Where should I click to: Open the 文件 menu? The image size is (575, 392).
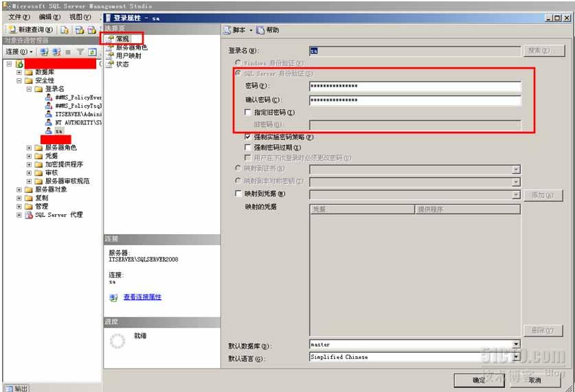click(x=19, y=17)
